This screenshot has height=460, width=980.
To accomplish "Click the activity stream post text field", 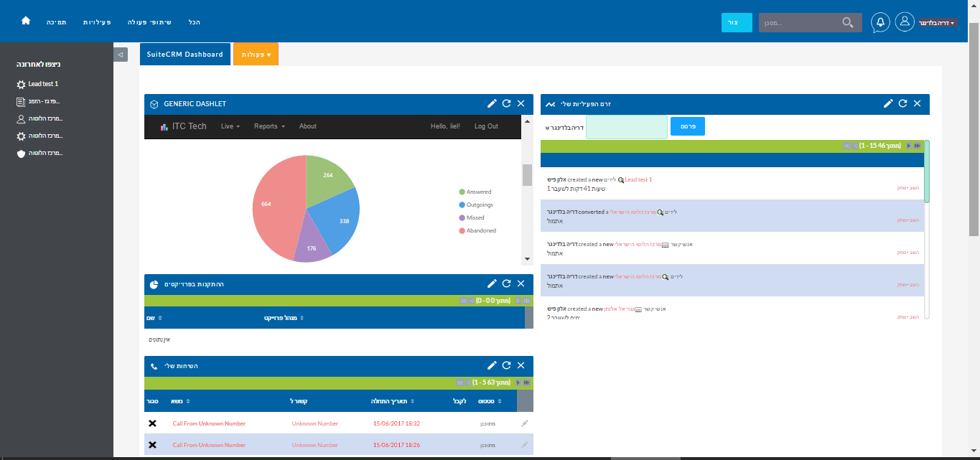I will click(626, 127).
